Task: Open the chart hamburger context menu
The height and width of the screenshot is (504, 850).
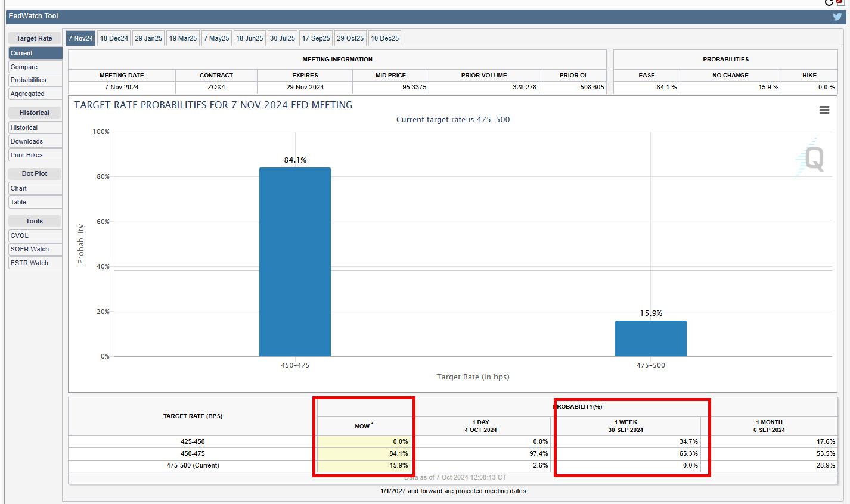Action: tap(824, 110)
